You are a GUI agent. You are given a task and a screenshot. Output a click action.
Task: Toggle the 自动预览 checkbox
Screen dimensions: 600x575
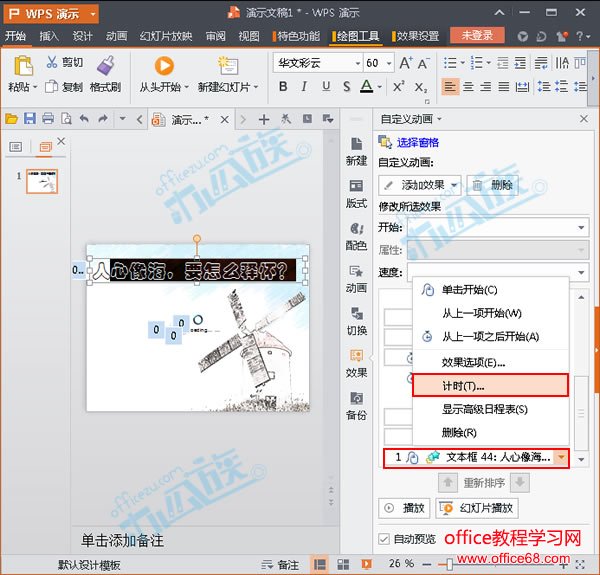tap(384, 539)
